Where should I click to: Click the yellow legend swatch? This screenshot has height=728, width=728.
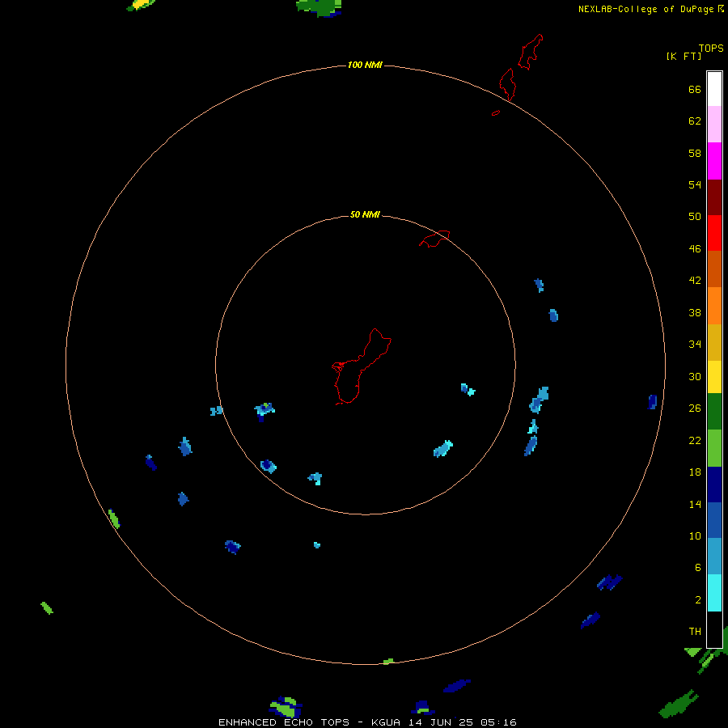point(714,376)
